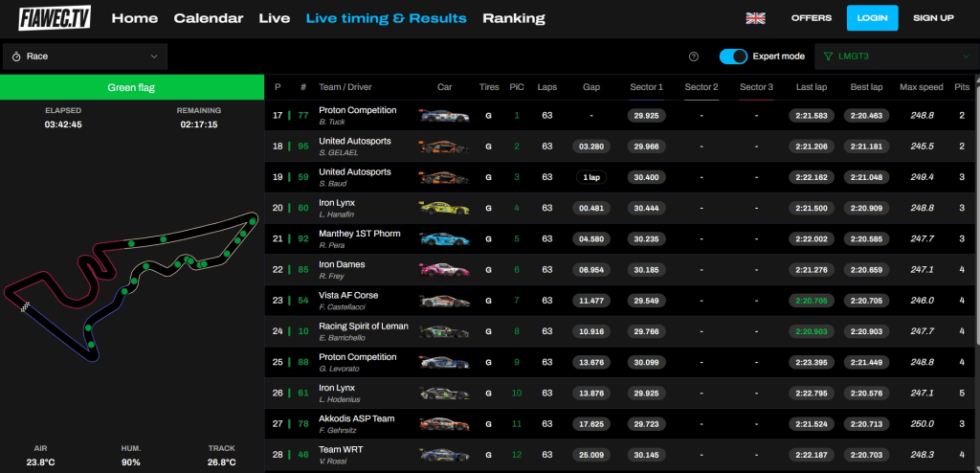The image size is (980, 473).
Task: Click the Tires column header
Action: (489, 87)
